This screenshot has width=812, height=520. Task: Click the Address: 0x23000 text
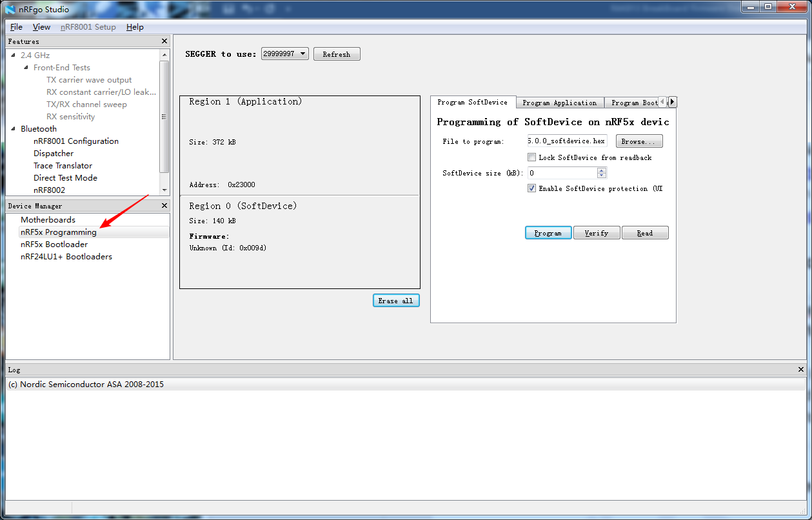pyautogui.click(x=222, y=185)
